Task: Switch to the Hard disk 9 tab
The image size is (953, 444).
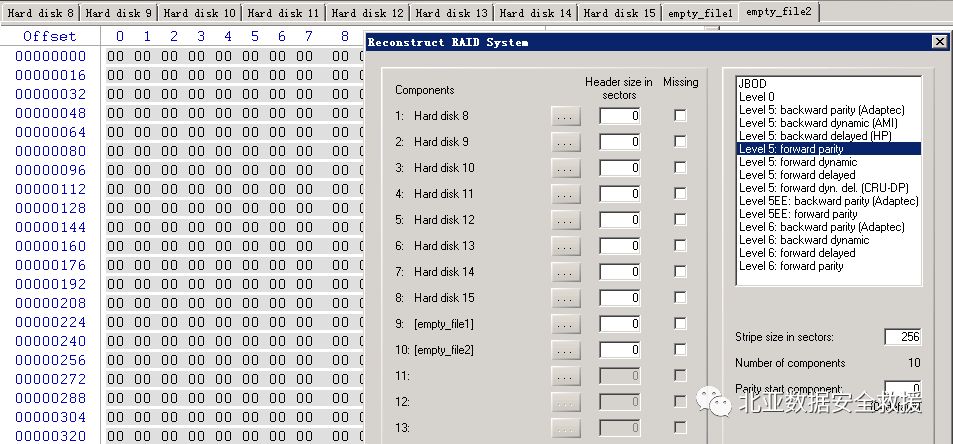Action: coord(119,13)
